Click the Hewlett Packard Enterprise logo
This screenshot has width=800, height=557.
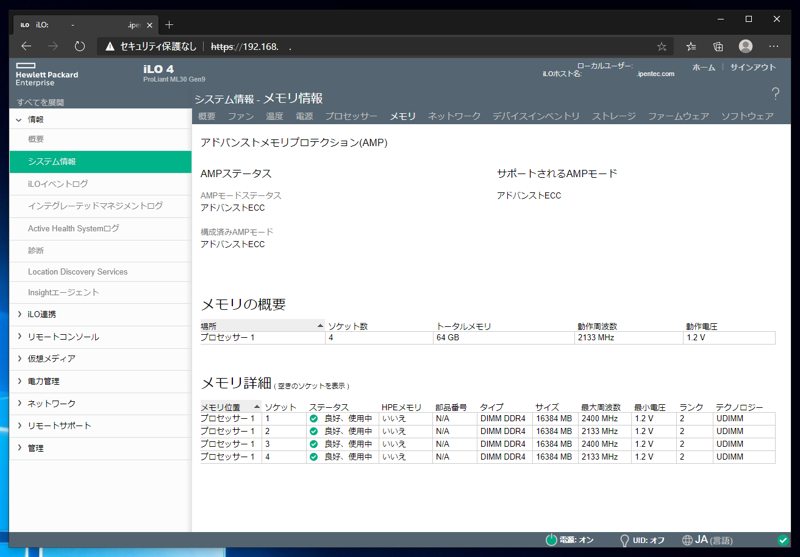click(x=47, y=74)
